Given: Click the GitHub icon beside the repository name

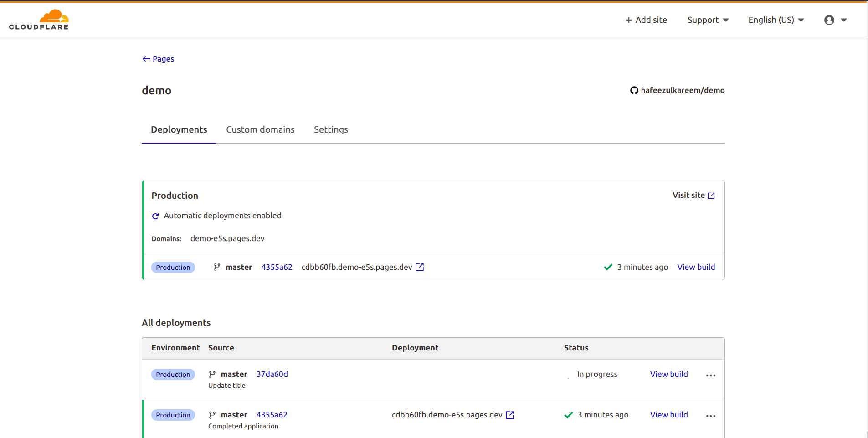Looking at the screenshot, I should pyautogui.click(x=634, y=90).
